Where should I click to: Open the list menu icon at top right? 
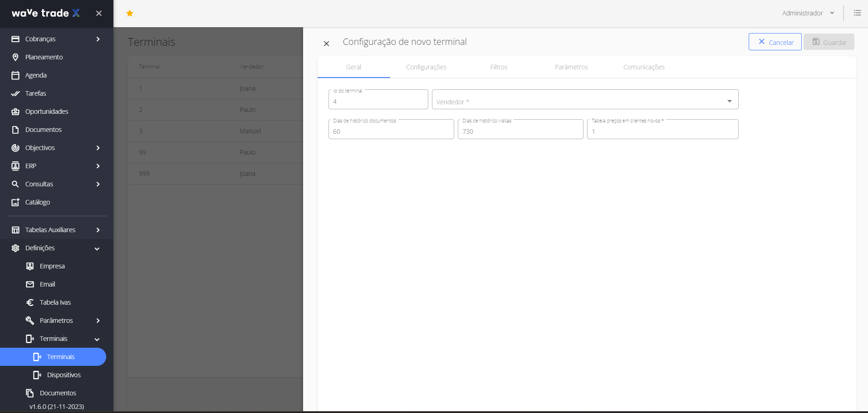857,13
